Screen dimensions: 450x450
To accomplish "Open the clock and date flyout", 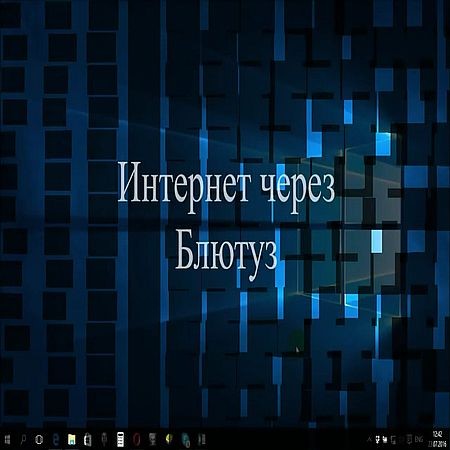I will (437, 440).
